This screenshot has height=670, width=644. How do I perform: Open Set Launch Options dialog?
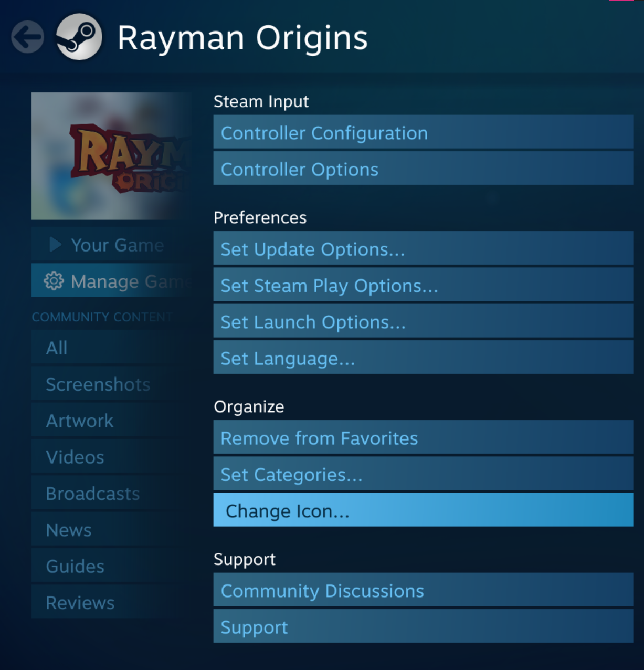423,322
